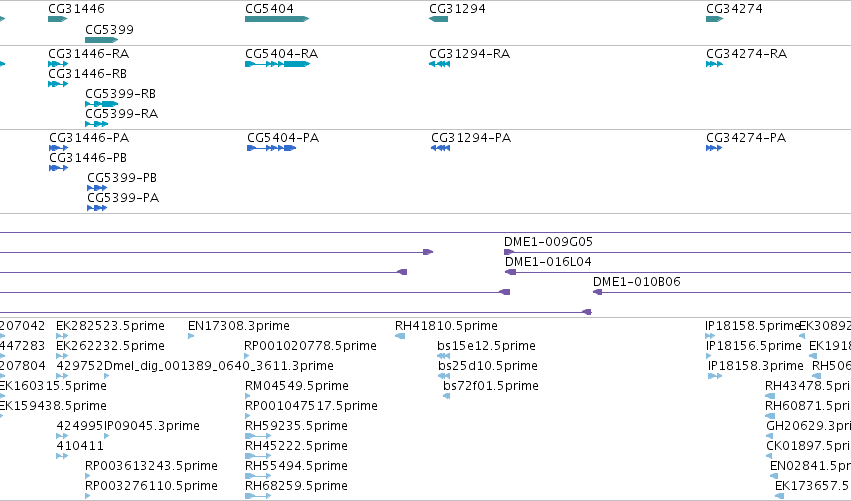The height and width of the screenshot is (501, 851).
Task: Select the DME1-016L04 clone label
Action: tap(548, 262)
